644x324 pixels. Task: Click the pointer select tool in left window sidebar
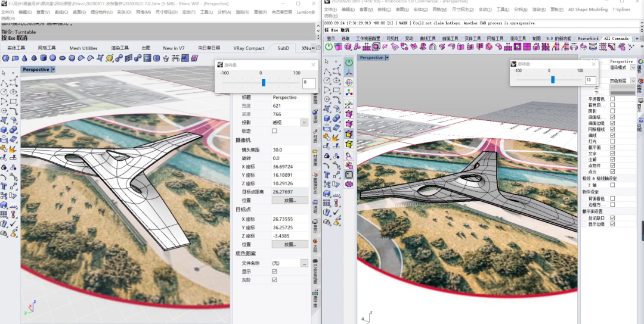click(x=4, y=73)
